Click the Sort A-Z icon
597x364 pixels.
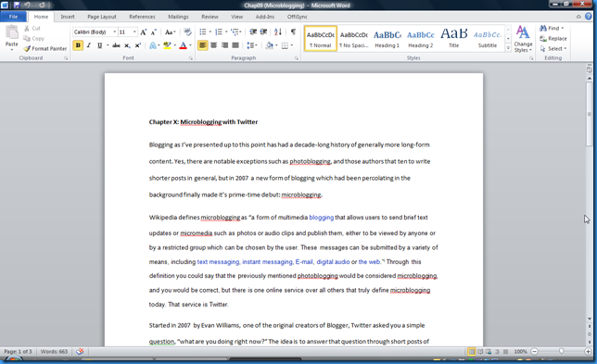coord(278,31)
